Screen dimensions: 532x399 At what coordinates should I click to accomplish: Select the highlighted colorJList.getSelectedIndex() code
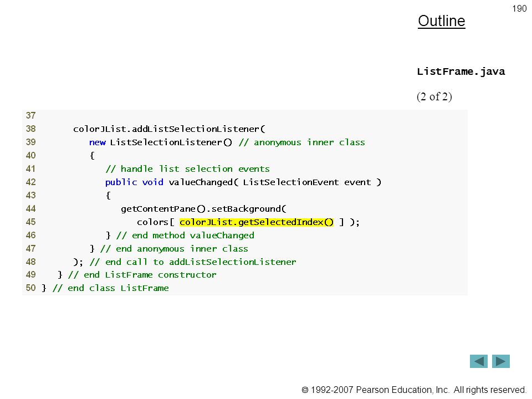257,222
